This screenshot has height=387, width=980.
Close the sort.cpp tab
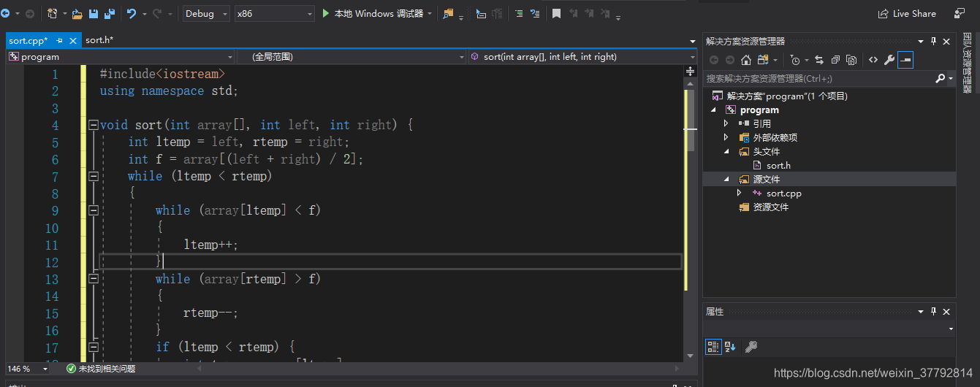pos(73,41)
